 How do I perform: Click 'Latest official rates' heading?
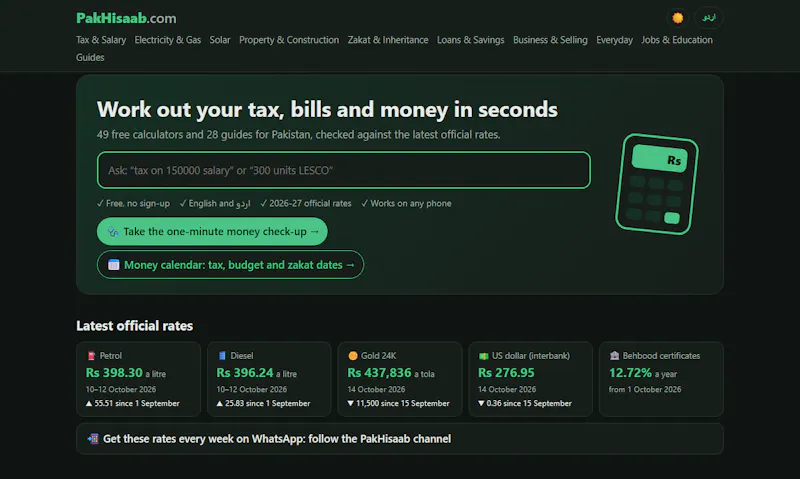135,326
